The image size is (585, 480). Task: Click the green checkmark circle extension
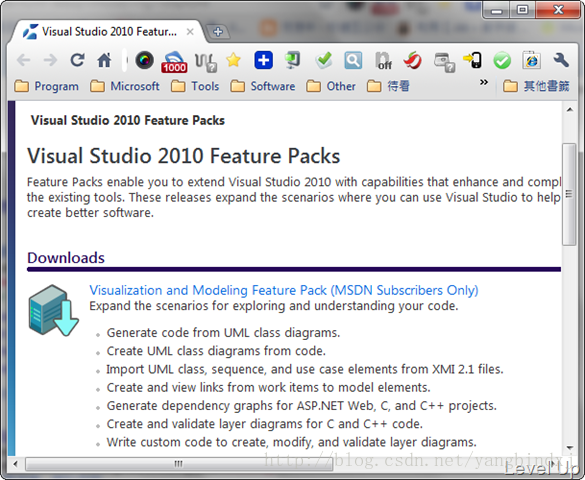[x=502, y=61]
